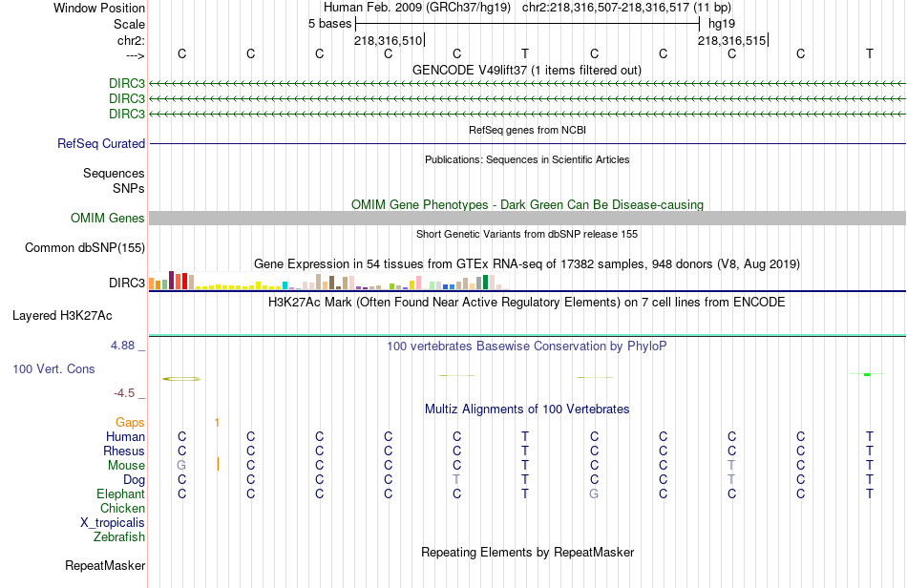Click the Layered H3K27Ac track label
Image resolution: width=907 pixels, height=588 pixels.
coord(62,316)
